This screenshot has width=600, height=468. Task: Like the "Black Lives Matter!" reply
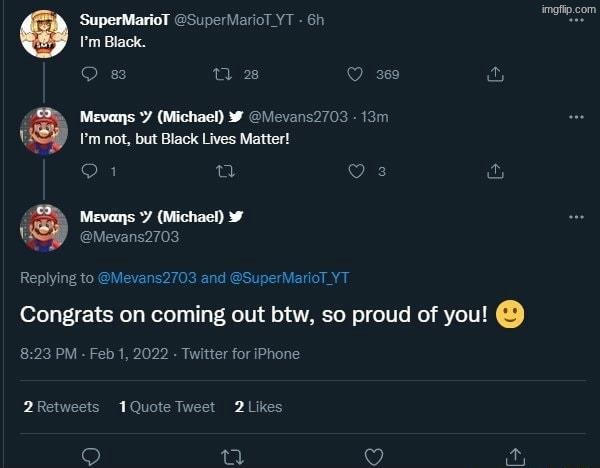tap(354, 171)
